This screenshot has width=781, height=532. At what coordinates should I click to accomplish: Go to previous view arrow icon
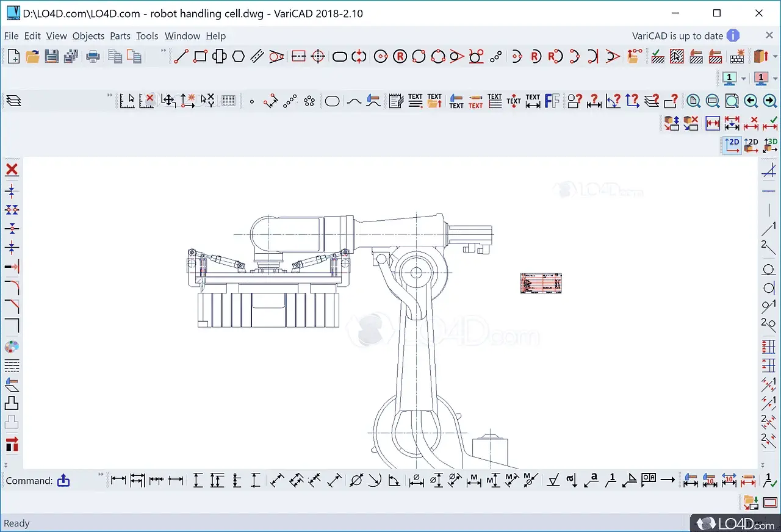pyautogui.click(x=750, y=101)
